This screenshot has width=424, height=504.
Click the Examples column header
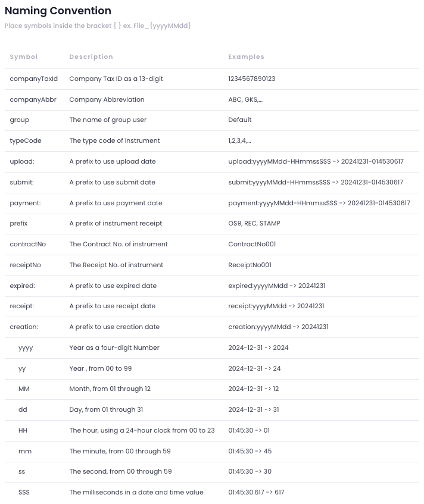pos(246,57)
